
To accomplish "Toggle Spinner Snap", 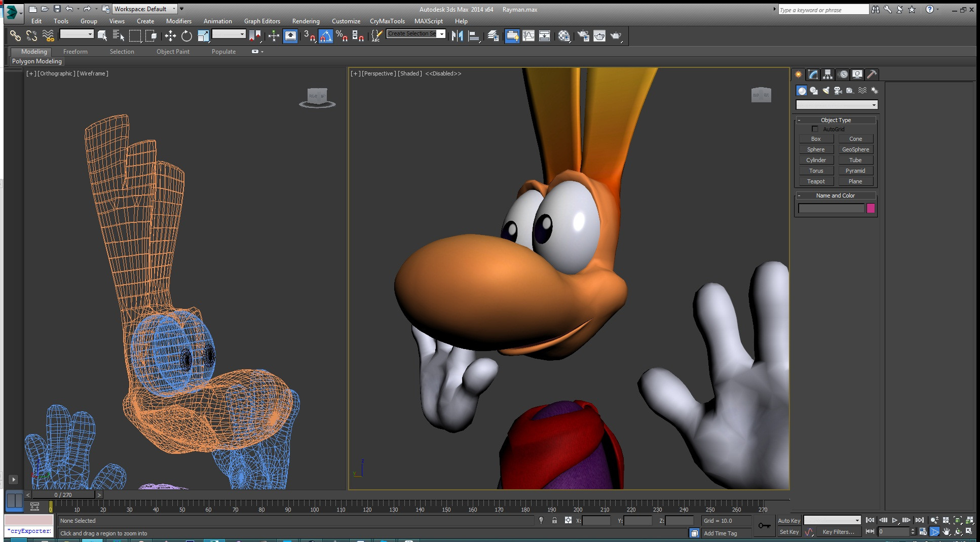I will [x=358, y=35].
